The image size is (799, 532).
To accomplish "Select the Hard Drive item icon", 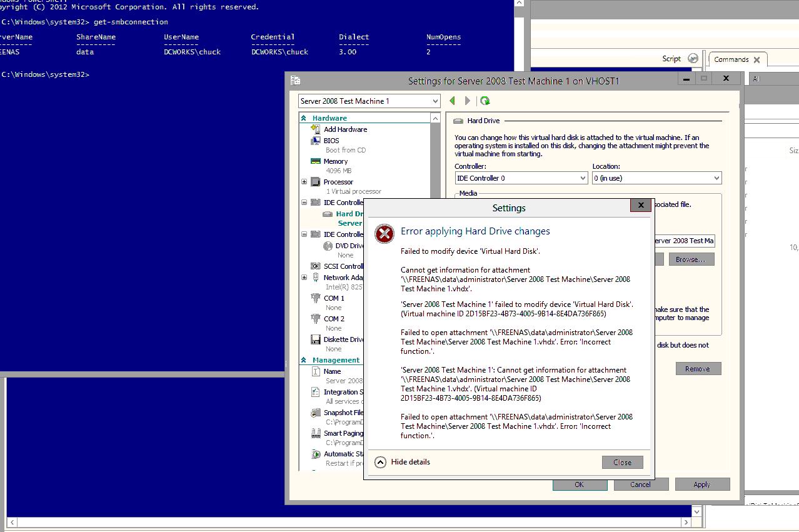I will 328,214.
